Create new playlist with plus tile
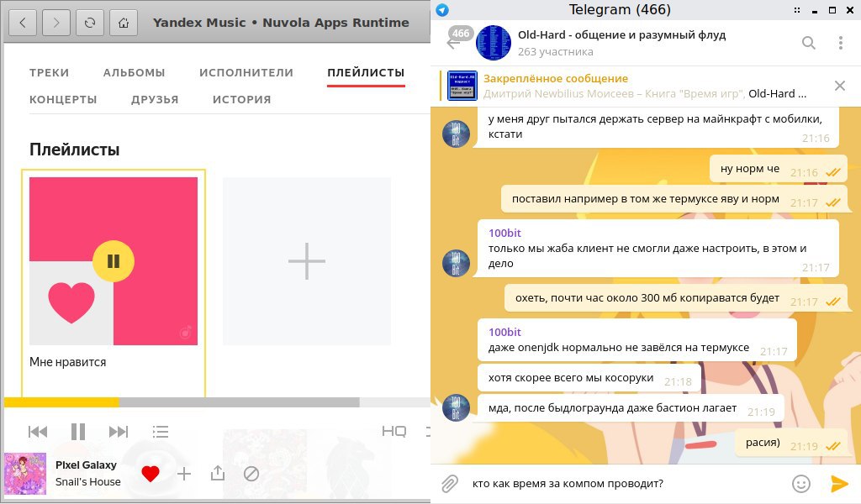The image size is (861, 504). pos(307,261)
